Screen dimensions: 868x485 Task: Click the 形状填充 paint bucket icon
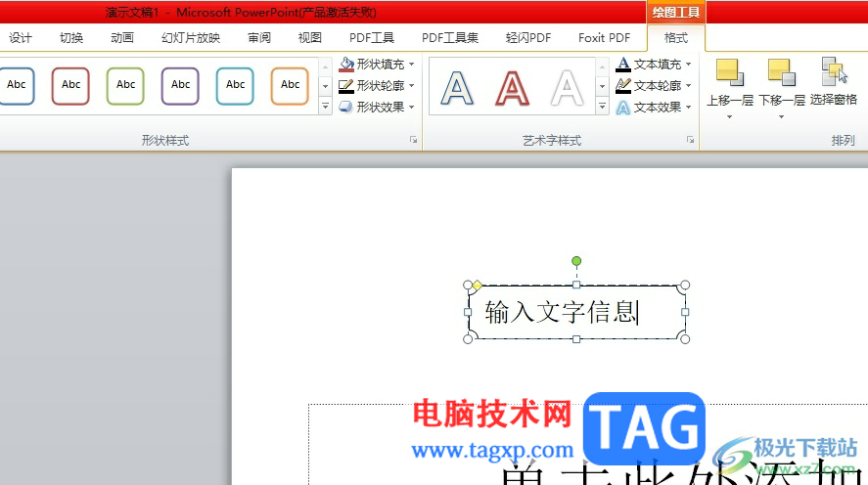[x=346, y=65]
